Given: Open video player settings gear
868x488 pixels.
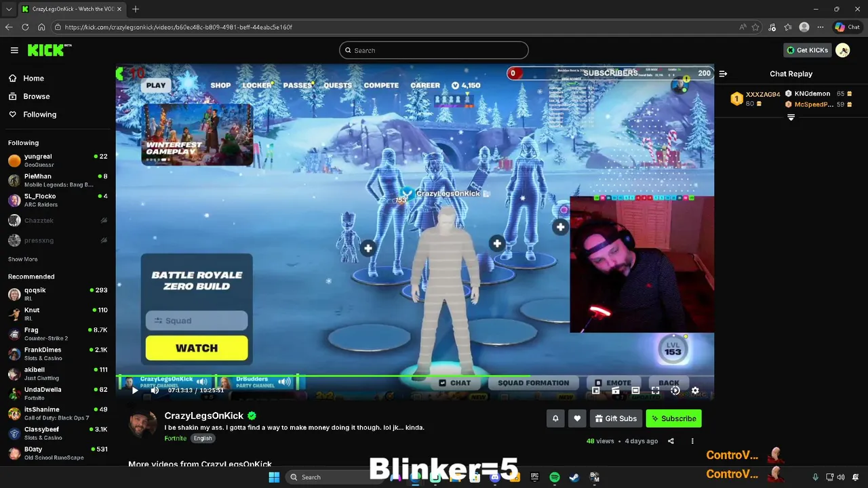Looking at the screenshot, I should tap(695, 390).
